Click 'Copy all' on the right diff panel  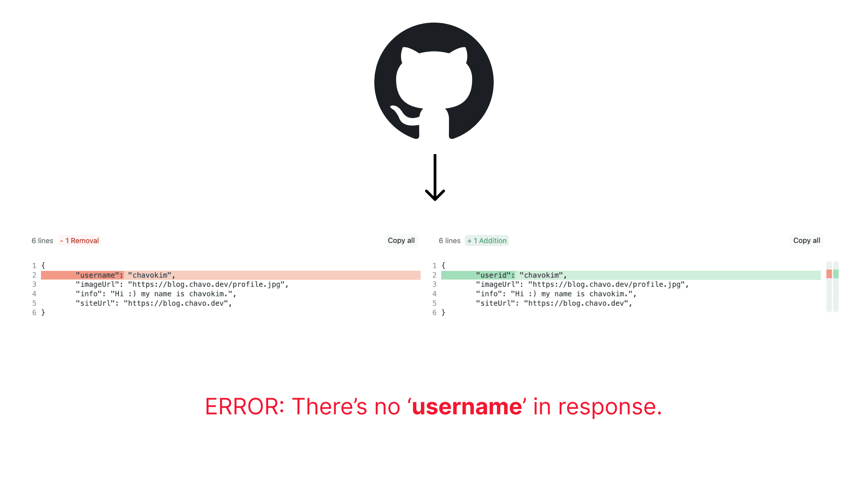(x=807, y=240)
